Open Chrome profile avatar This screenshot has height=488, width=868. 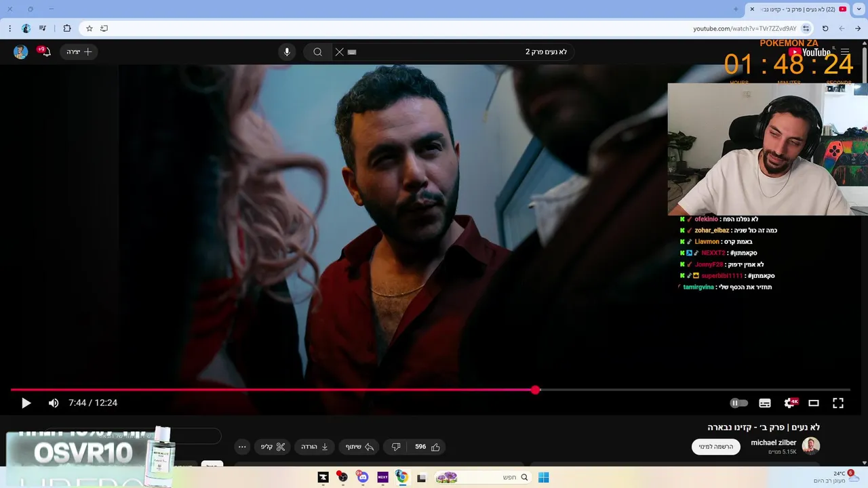tap(26, 28)
